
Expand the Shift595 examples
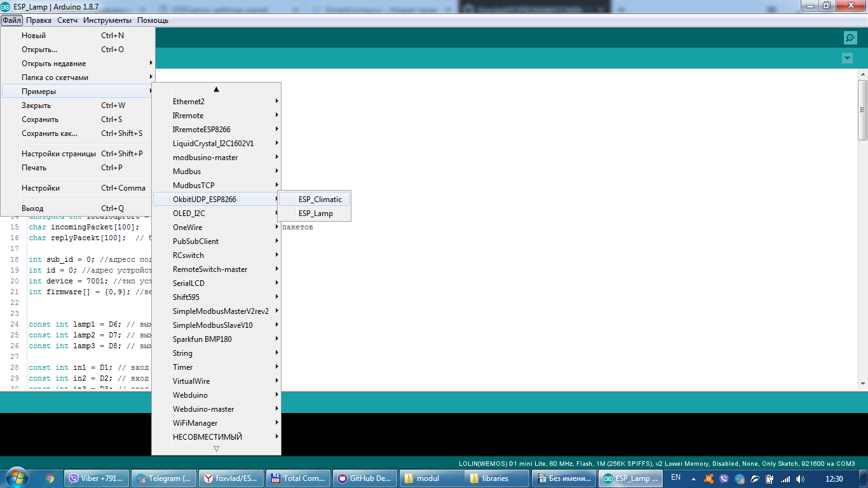(x=216, y=297)
